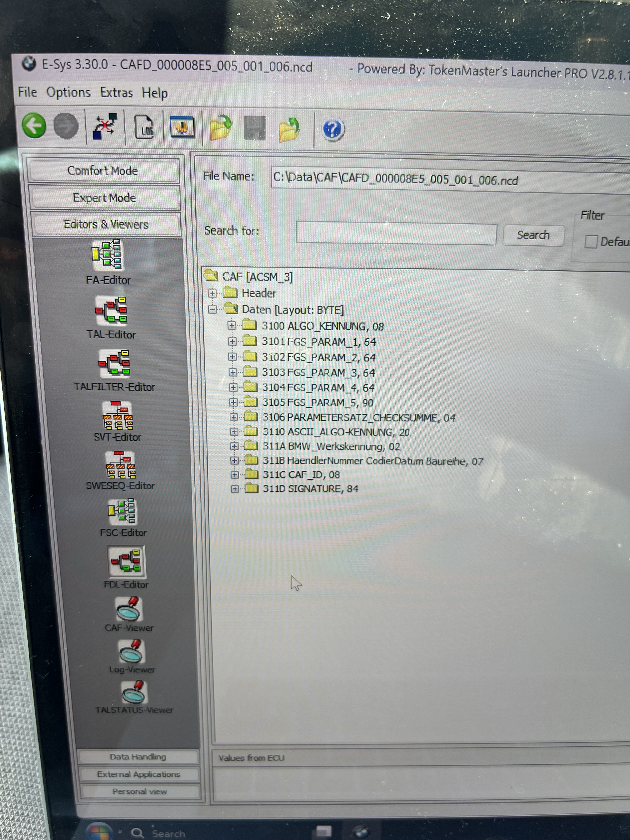
Task: Collapse the Daten [Layout: BYTE] node
Action: point(213,310)
